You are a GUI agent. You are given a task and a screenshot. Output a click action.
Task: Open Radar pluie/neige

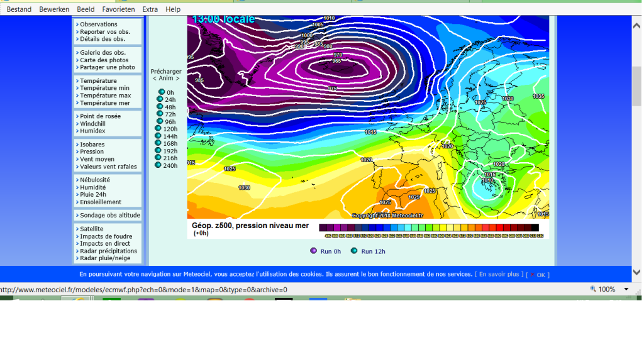coord(105,258)
